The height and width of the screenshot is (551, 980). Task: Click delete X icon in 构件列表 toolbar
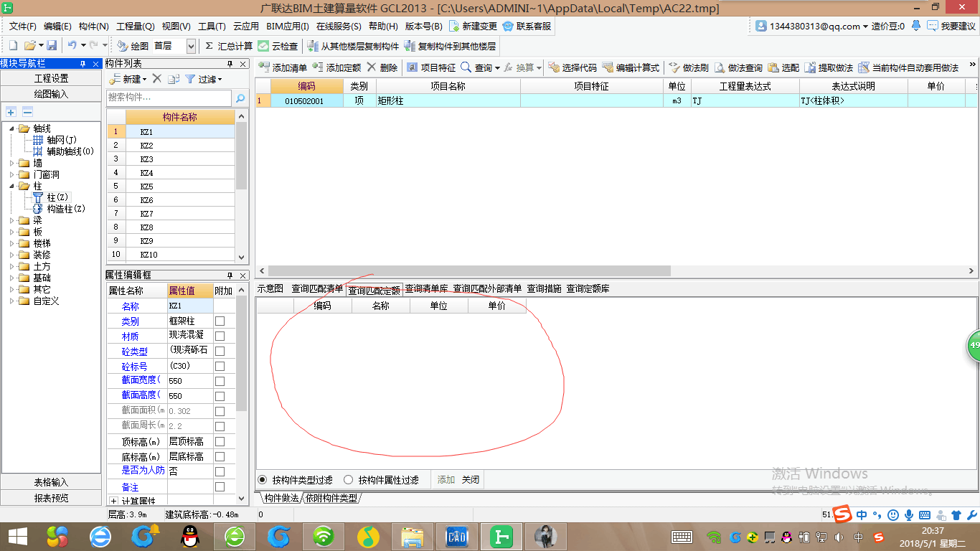pos(157,79)
